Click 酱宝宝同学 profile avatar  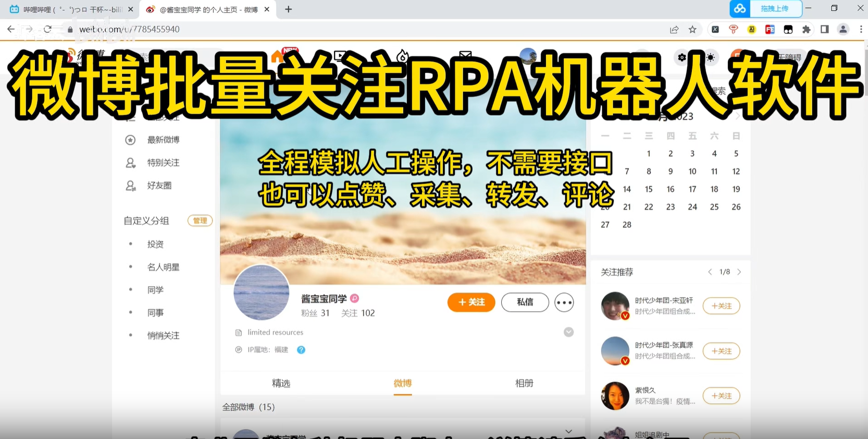point(261,292)
